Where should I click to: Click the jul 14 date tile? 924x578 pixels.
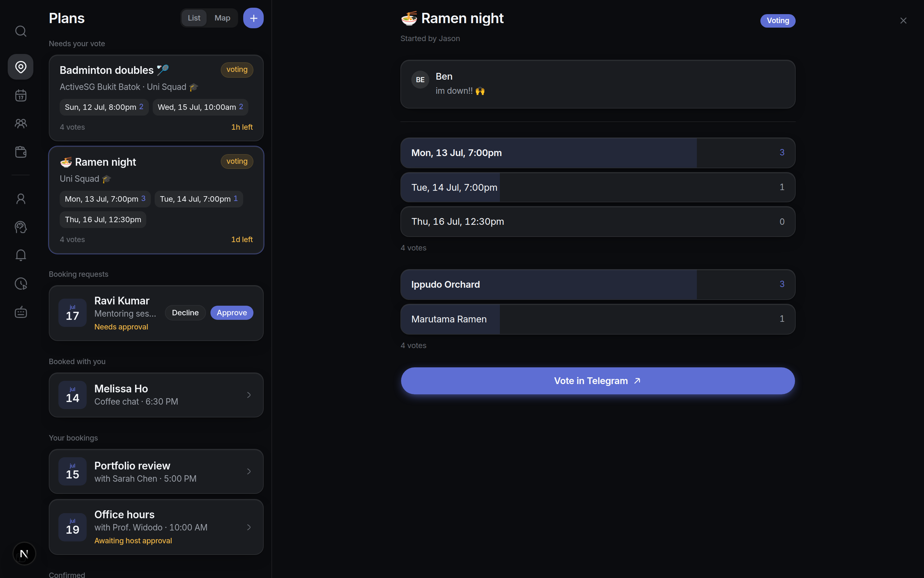click(x=73, y=395)
